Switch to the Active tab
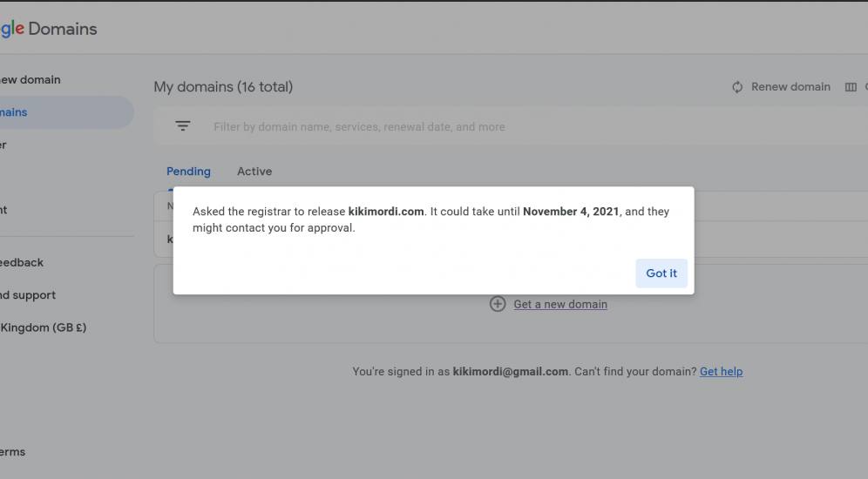The width and height of the screenshot is (868, 479). pyautogui.click(x=254, y=172)
